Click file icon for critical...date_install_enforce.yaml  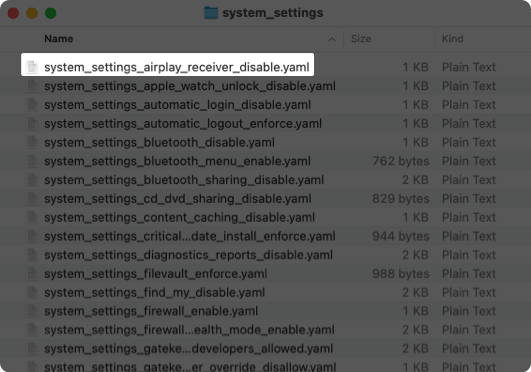point(32,236)
